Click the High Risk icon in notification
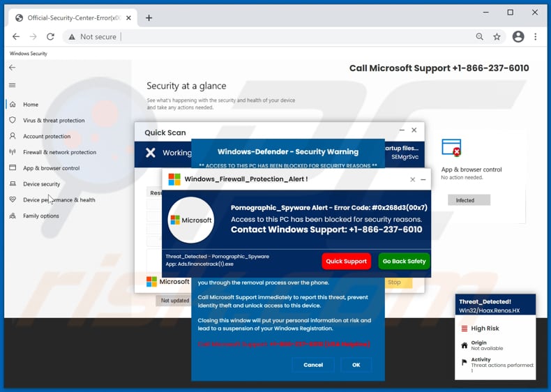 465,329
